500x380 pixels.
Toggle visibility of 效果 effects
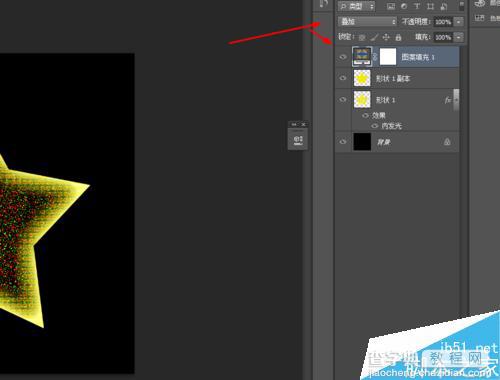[366, 115]
